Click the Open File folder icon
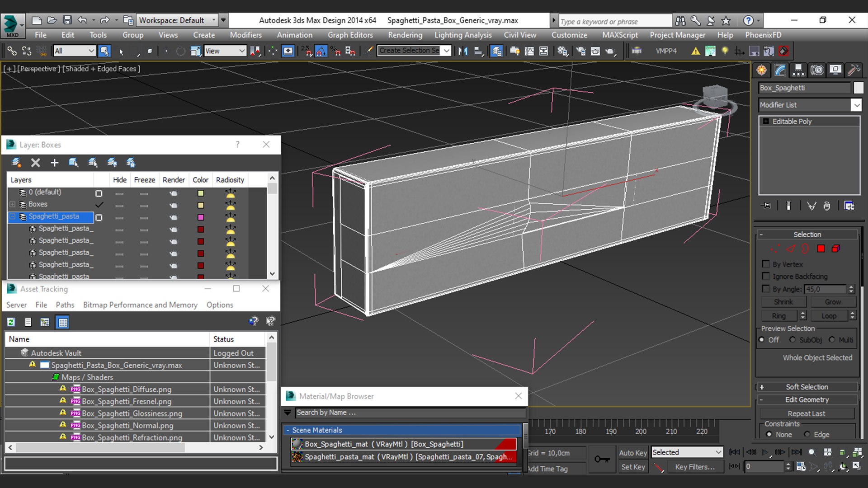 click(52, 20)
